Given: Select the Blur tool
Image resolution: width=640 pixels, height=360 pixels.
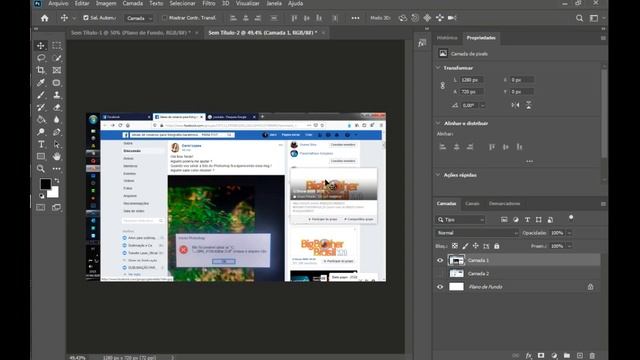Looking at the screenshot, I should [x=57, y=120].
